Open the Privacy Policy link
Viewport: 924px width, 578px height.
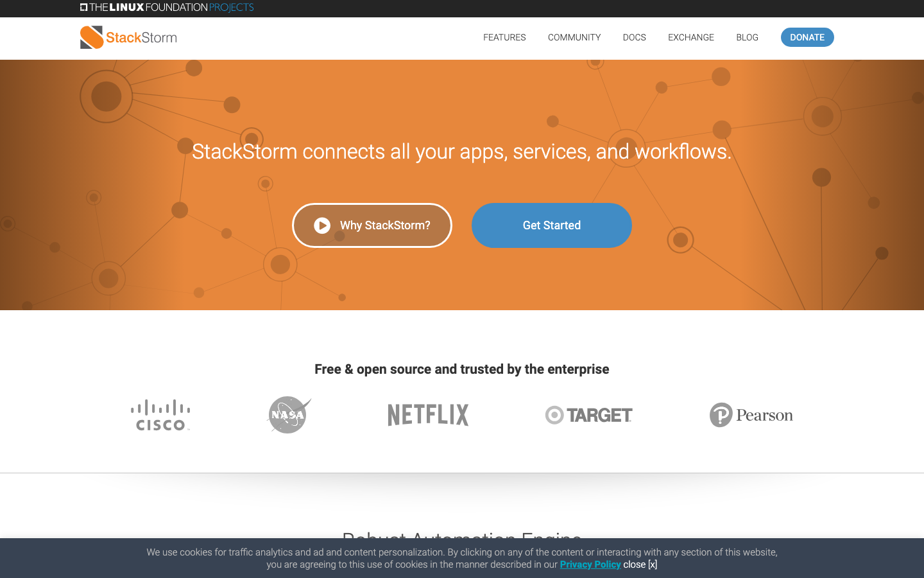[x=590, y=564]
